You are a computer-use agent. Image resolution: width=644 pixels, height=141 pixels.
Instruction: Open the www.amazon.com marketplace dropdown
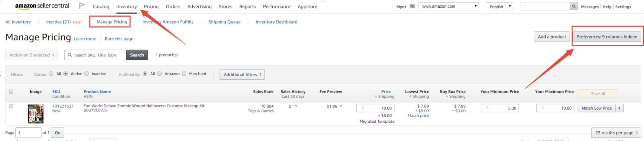tap(449, 6)
